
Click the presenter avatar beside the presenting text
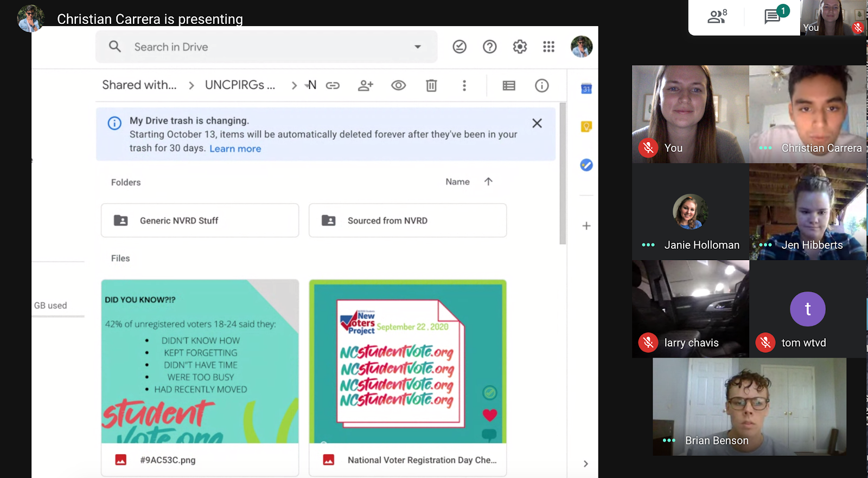point(30,18)
